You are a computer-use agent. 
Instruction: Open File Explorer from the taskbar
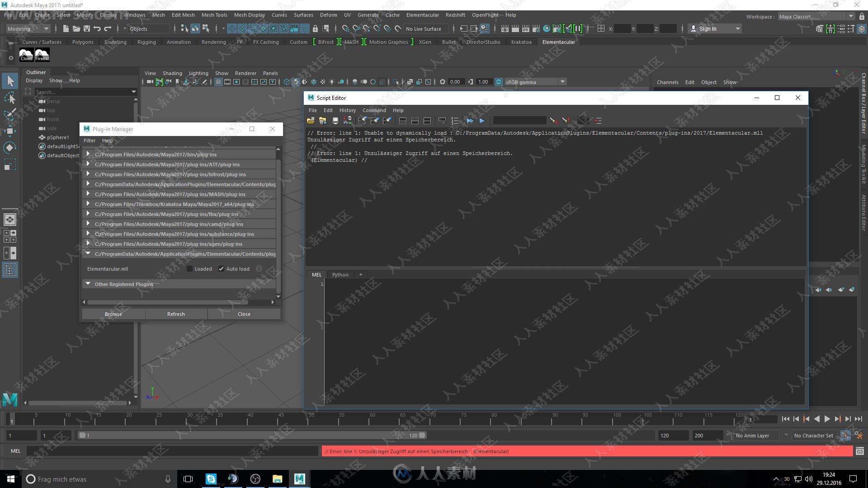[x=277, y=479]
